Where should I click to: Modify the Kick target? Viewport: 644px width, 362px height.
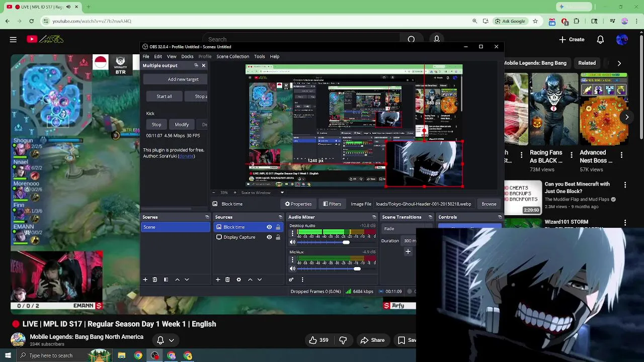coord(182,125)
